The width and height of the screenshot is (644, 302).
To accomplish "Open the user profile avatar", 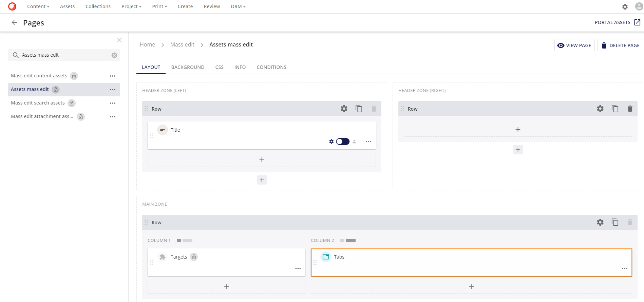I will (x=639, y=6).
